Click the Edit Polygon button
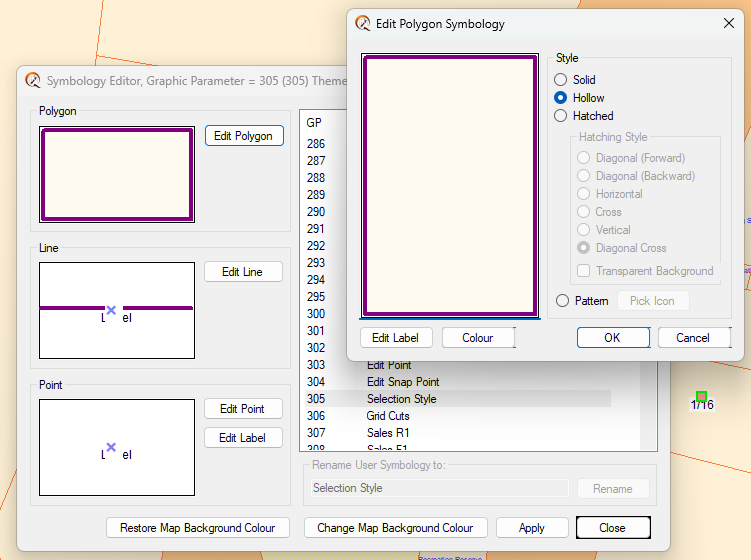Viewport: 751px width, 560px height. coord(244,136)
